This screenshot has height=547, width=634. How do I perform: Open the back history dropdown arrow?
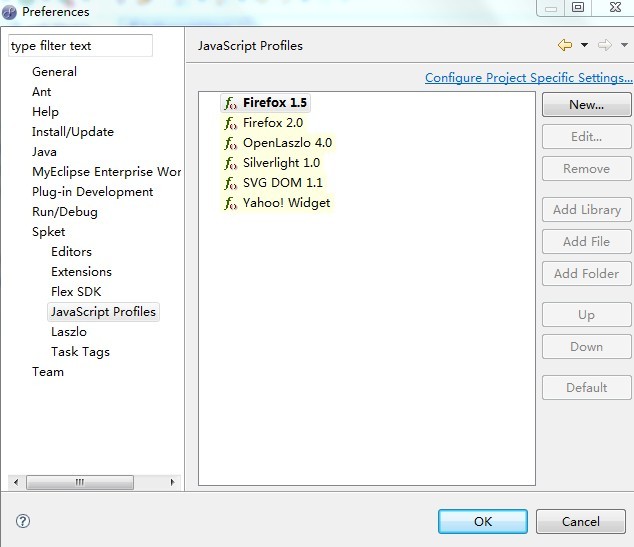click(584, 45)
